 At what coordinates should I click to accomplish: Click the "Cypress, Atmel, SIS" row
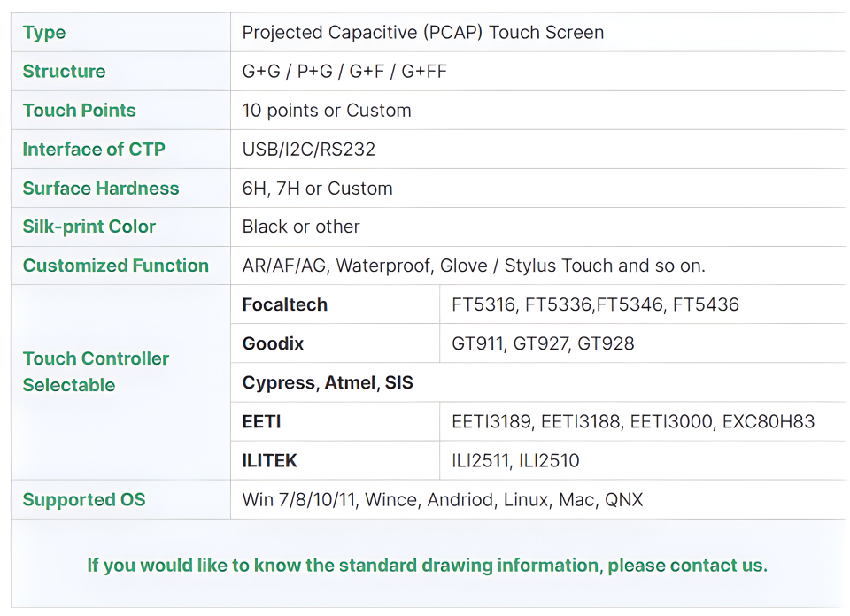[x=328, y=383]
